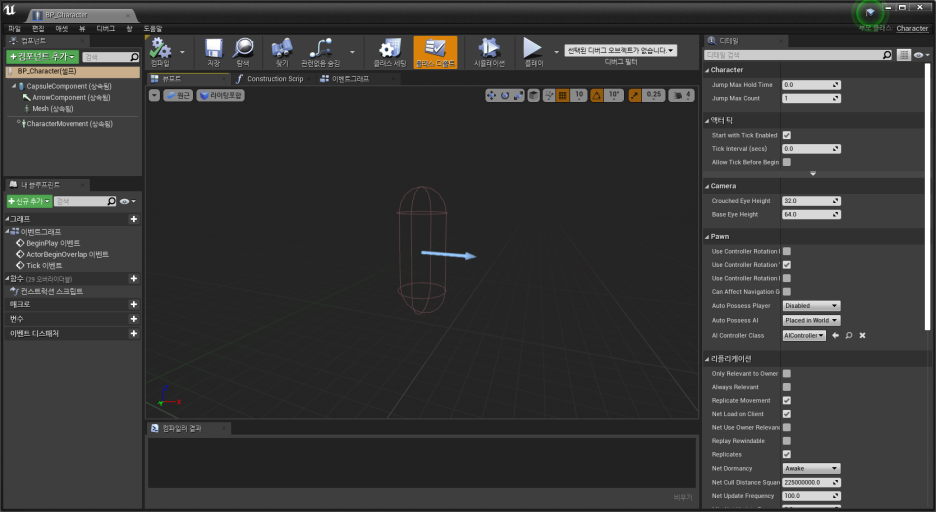Select the rotate gizmo icon in viewport

coord(505,95)
